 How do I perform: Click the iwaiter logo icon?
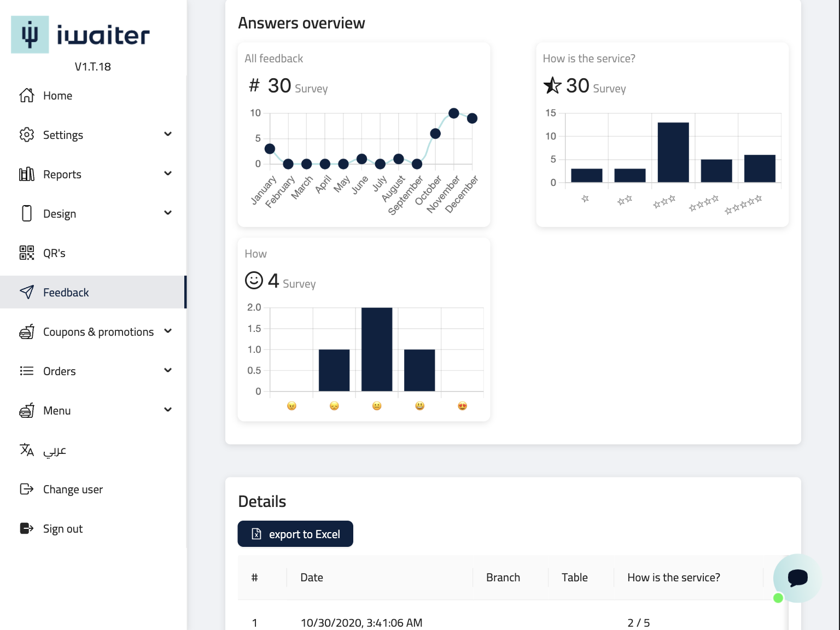30,34
